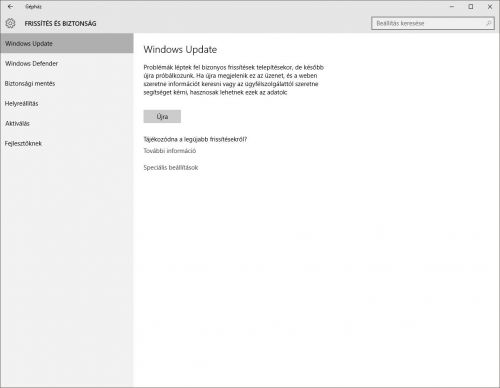The height and width of the screenshot is (388, 500).
Task: Open the Windows Defender section
Action: pyautogui.click(x=67, y=63)
